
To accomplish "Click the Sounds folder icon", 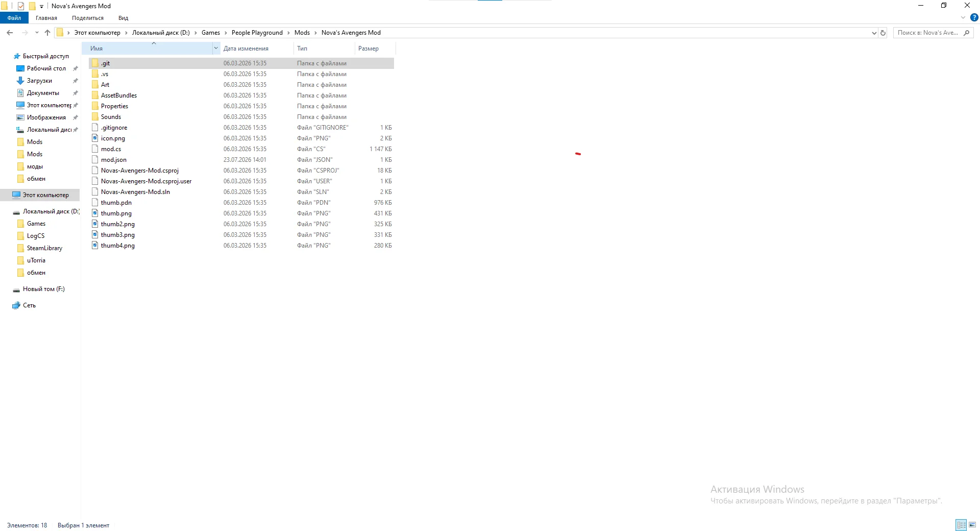I will (95, 117).
